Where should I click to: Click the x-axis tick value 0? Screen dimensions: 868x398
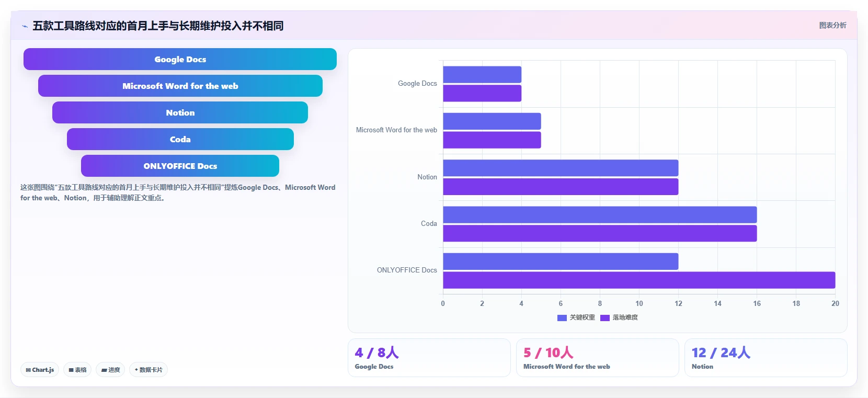pos(443,303)
